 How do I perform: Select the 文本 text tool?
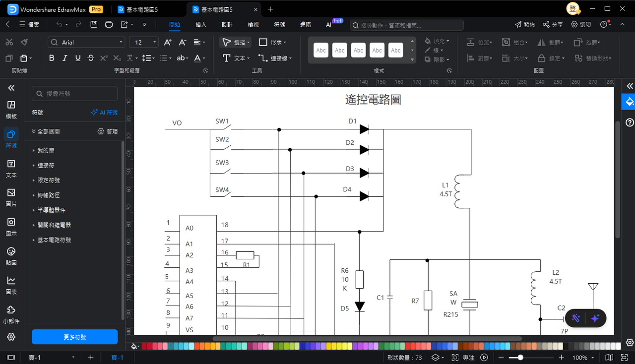tap(236, 58)
